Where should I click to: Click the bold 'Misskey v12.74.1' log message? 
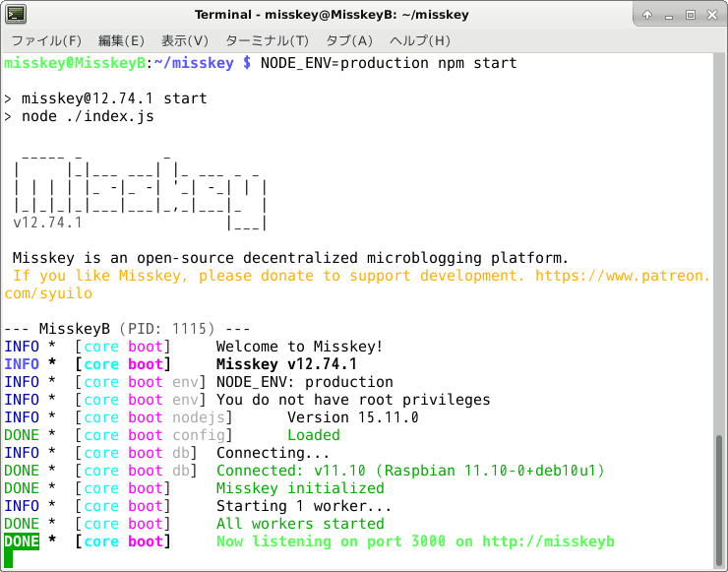(286, 364)
